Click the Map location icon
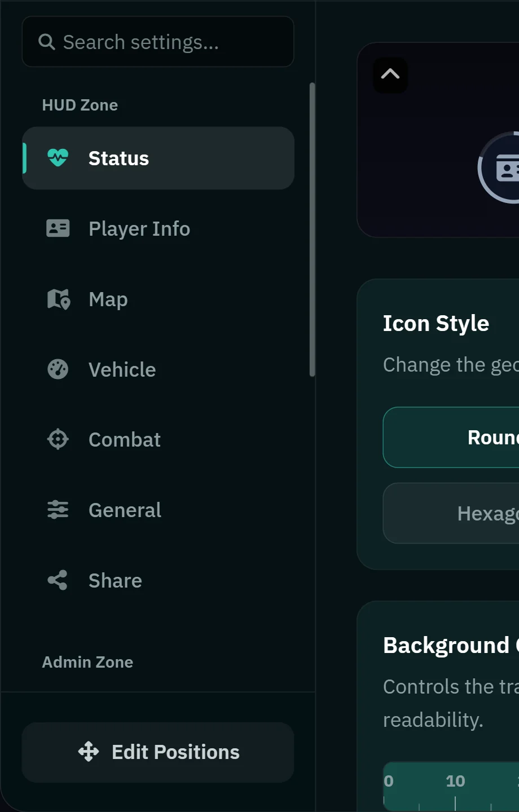The image size is (519, 812). point(58,299)
